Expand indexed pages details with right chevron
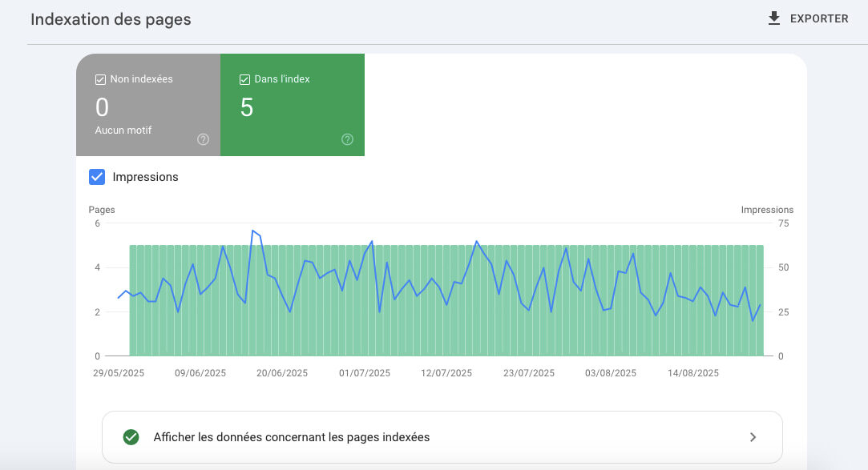The width and height of the screenshot is (868, 470). [753, 437]
